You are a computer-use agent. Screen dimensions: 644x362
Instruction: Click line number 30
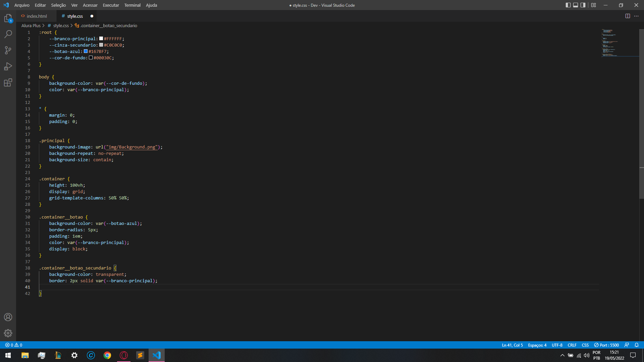point(28,217)
